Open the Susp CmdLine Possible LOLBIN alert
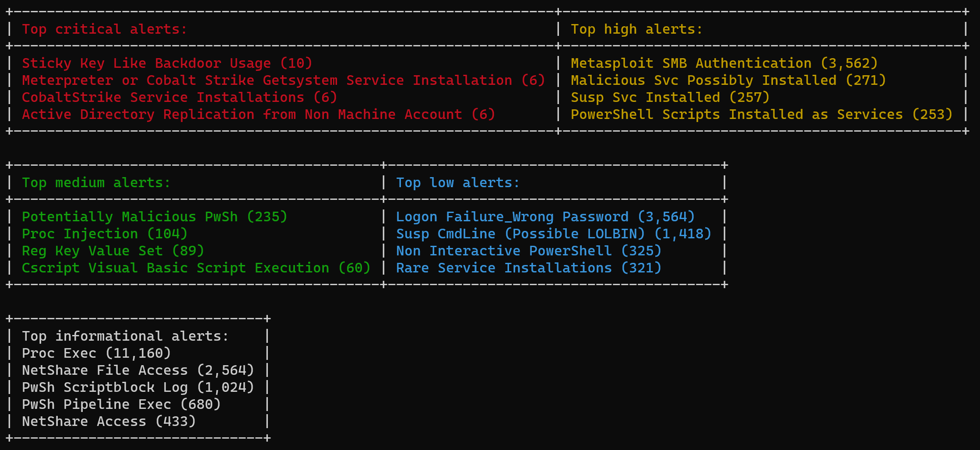Screen dimensions: 980x450 [x=553, y=234]
